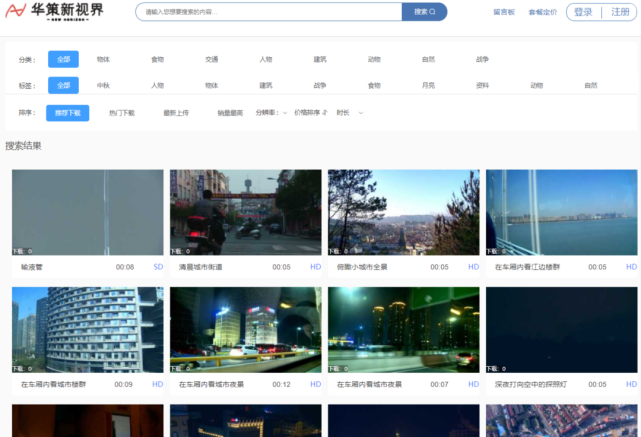Select 建筑 in the 标签 row
This screenshot has height=437, width=641.
coord(266,85)
